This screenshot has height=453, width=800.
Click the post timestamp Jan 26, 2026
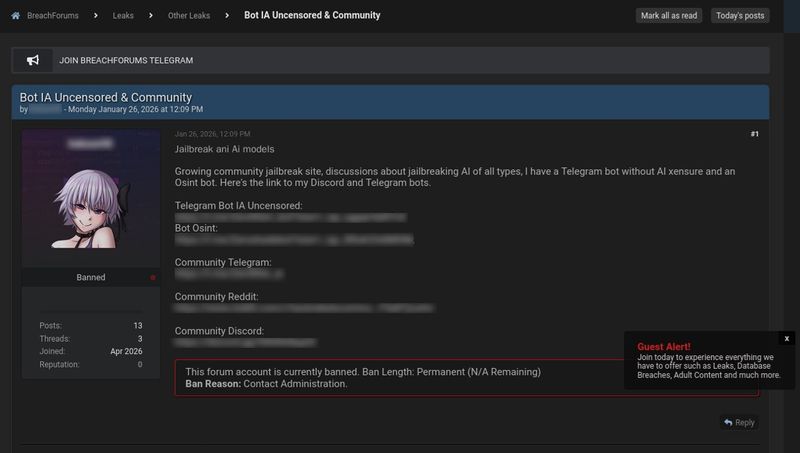coord(212,134)
